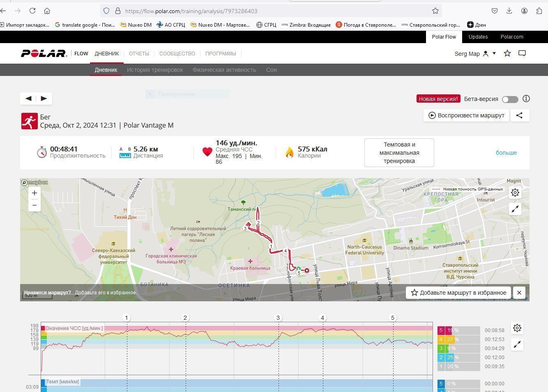This screenshot has width=548, height=392.
Task: Click the red running sport icon
Action: click(x=30, y=121)
